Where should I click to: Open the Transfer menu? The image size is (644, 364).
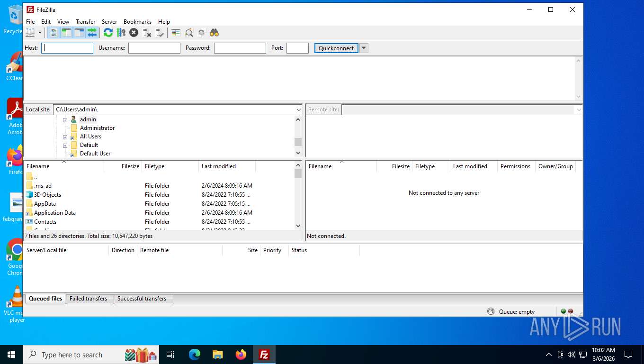[85, 22]
